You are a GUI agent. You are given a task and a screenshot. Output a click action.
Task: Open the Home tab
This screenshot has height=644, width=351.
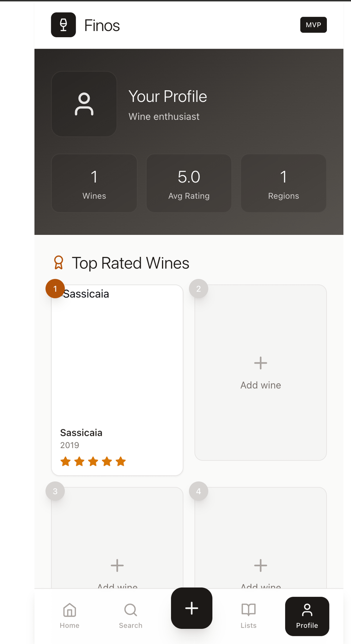(69, 616)
